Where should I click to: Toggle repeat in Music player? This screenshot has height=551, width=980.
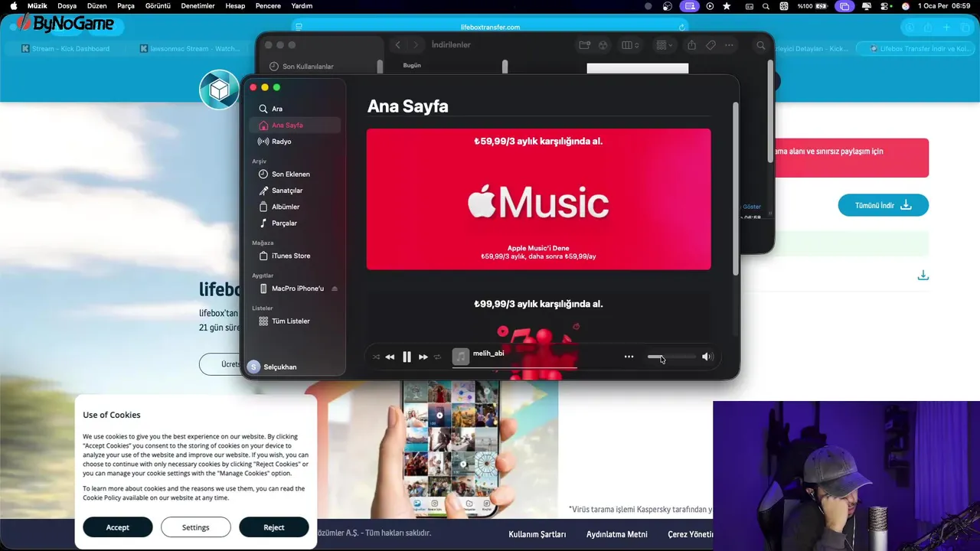coord(438,357)
